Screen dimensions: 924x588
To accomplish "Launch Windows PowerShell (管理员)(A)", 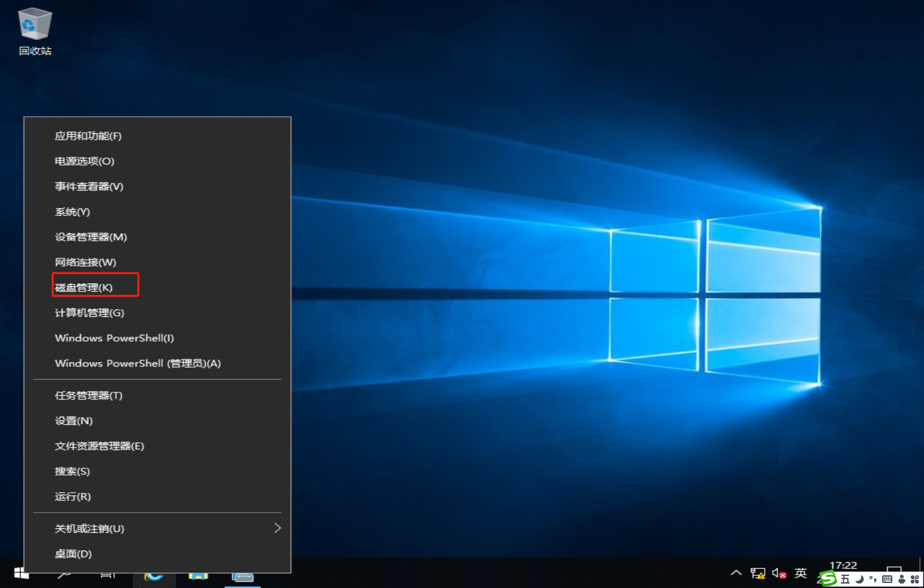I will (x=138, y=363).
